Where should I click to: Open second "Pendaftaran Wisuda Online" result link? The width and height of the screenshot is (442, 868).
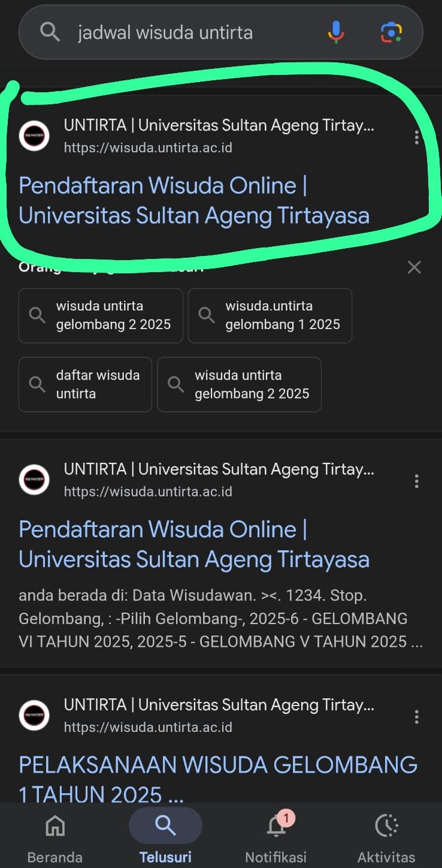[x=193, y=544]
